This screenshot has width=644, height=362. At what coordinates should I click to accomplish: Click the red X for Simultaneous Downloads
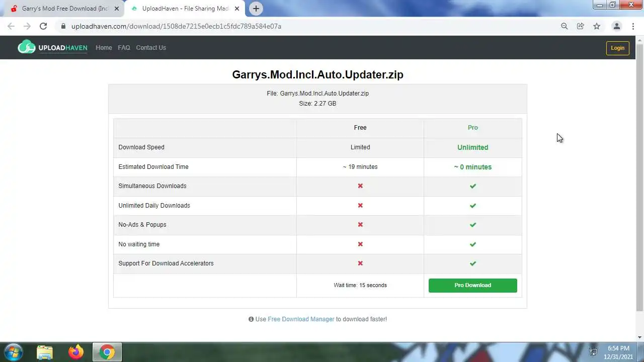(360, 186)
